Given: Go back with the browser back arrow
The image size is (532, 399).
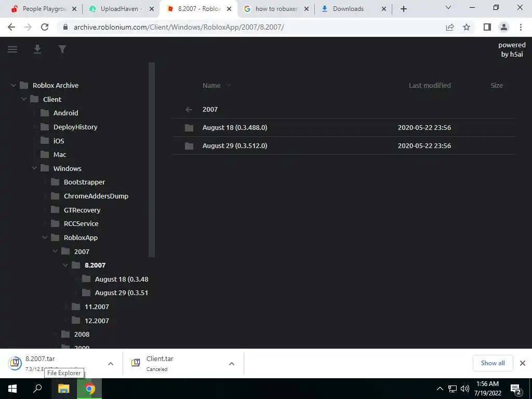Looking at the screenshot, I should coord(11,27).
